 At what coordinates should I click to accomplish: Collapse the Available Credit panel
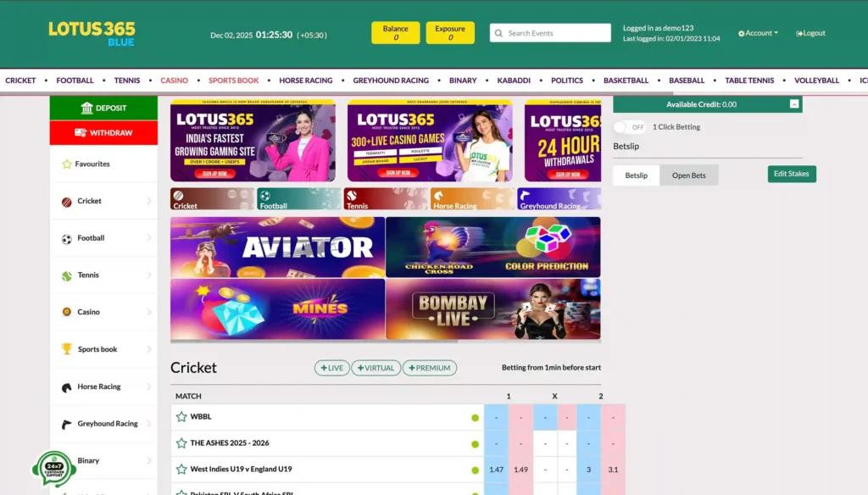[x=793, y=104]
